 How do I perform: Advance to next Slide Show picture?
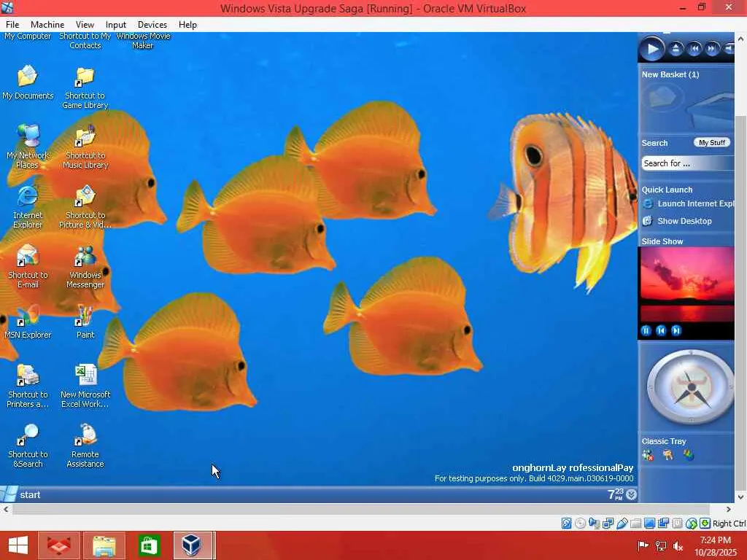[676, 330]
